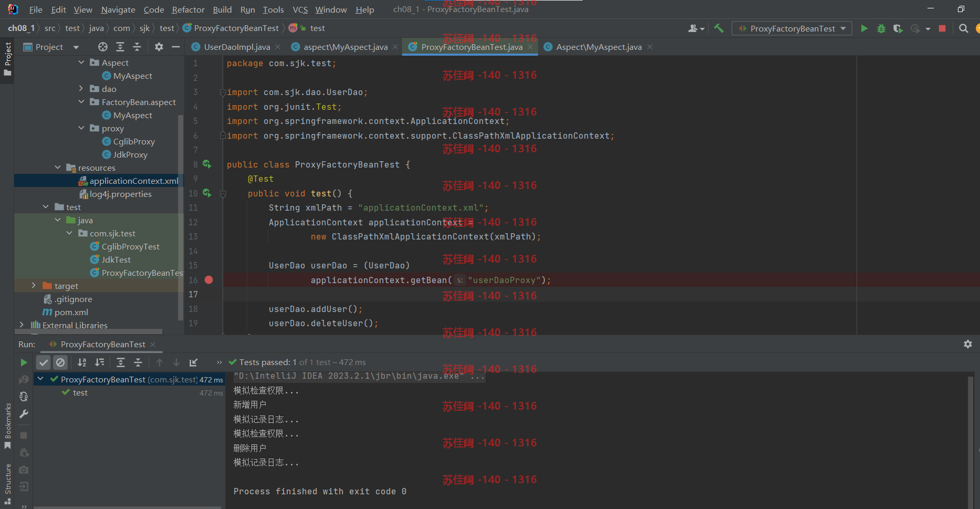Collapse the Aspect package folder
The image size is (980, 509).
(x=81, y=63)
